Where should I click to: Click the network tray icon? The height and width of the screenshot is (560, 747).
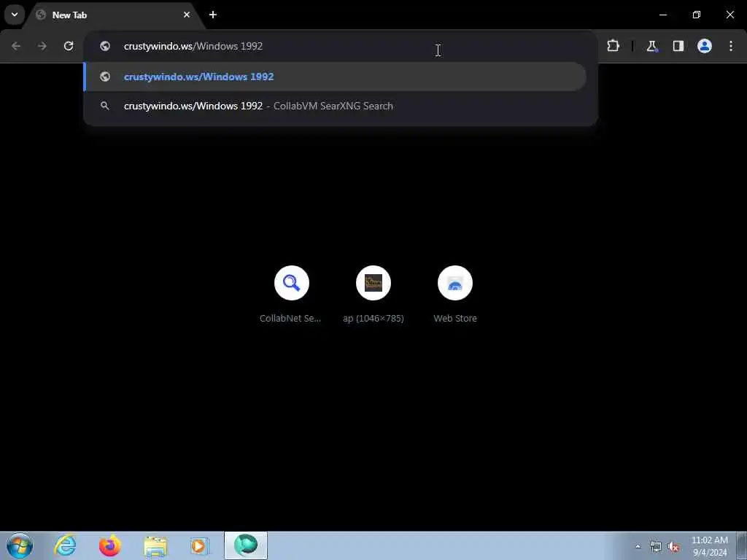point(656,547)
